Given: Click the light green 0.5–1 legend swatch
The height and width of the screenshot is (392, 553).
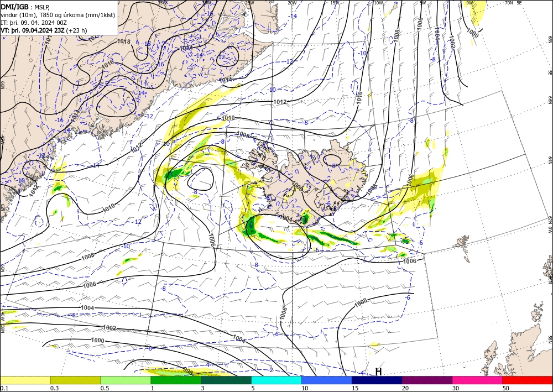Looking at the screenshot, I should tap(126, 380).
